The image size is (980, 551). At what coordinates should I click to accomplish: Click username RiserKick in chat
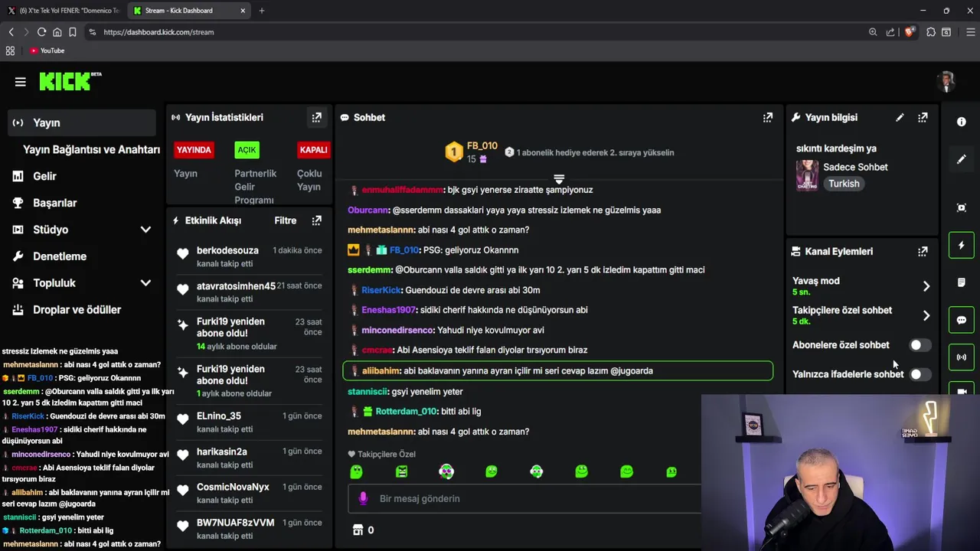pyautogui.click(x=381, y=290)
